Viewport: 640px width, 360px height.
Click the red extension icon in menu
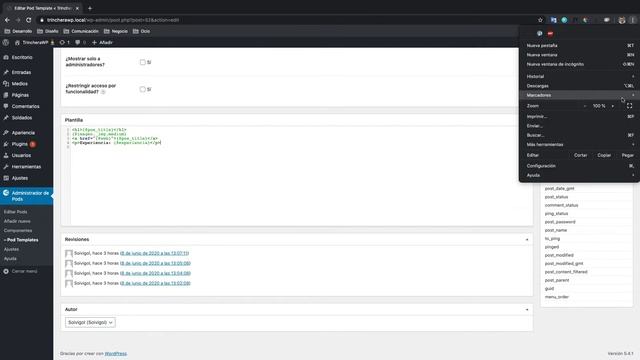[x=550, y=34]
